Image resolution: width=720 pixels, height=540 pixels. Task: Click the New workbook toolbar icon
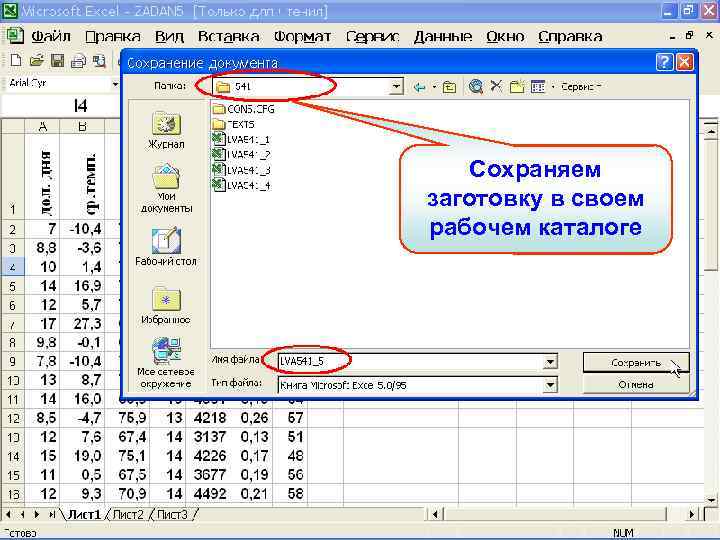tap(16, 61)
